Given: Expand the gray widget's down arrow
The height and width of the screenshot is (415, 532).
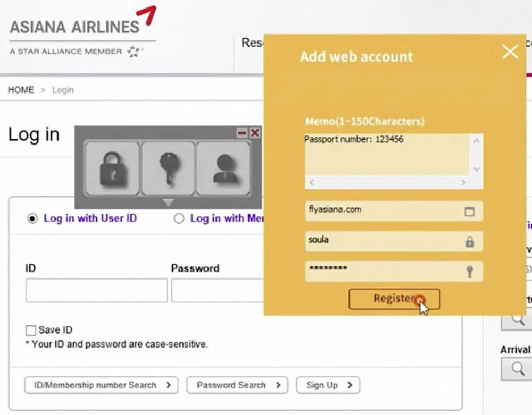Looking at the screenshot, I should (168, 202).
